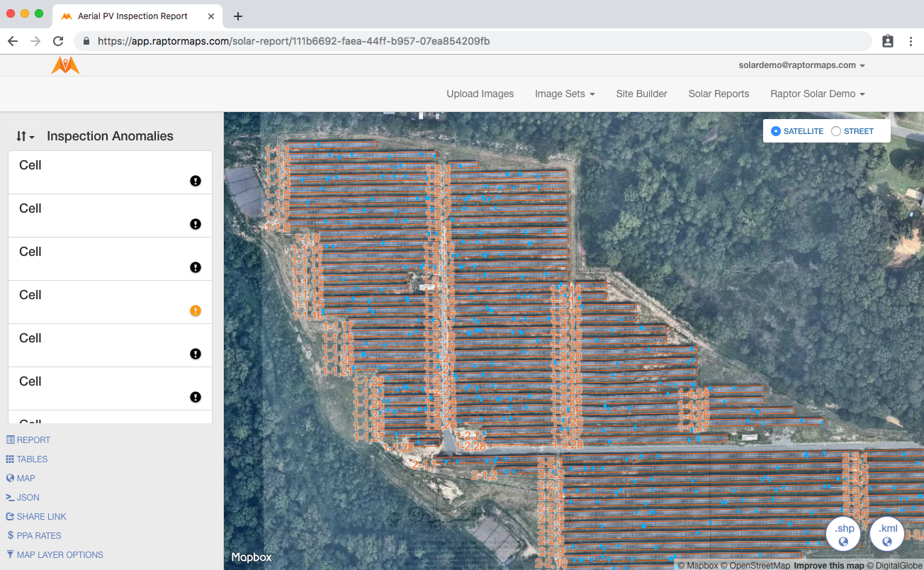
Task: Open the sort order dropdown for anomalies
Action: 26,136
